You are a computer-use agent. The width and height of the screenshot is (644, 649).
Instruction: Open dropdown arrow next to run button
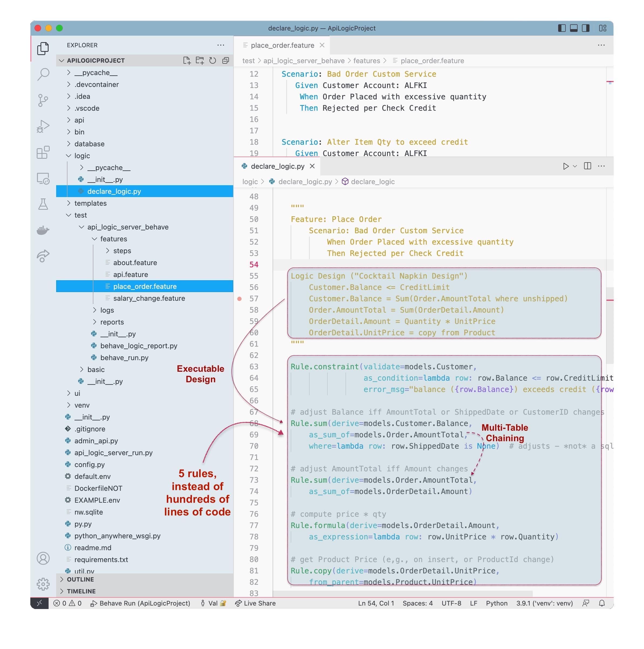coord(575,166)
